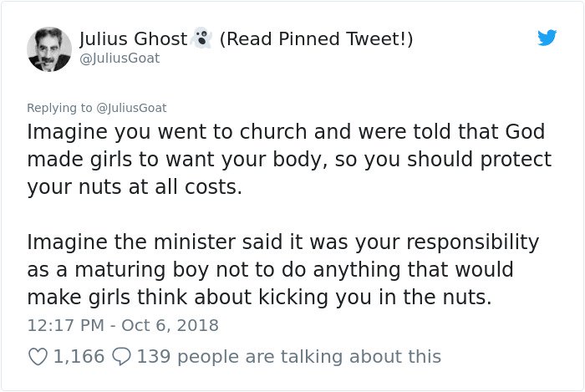Open "people are talking about this" link
The height and width of the screenshot is (392, 585).
coord(308,357)
